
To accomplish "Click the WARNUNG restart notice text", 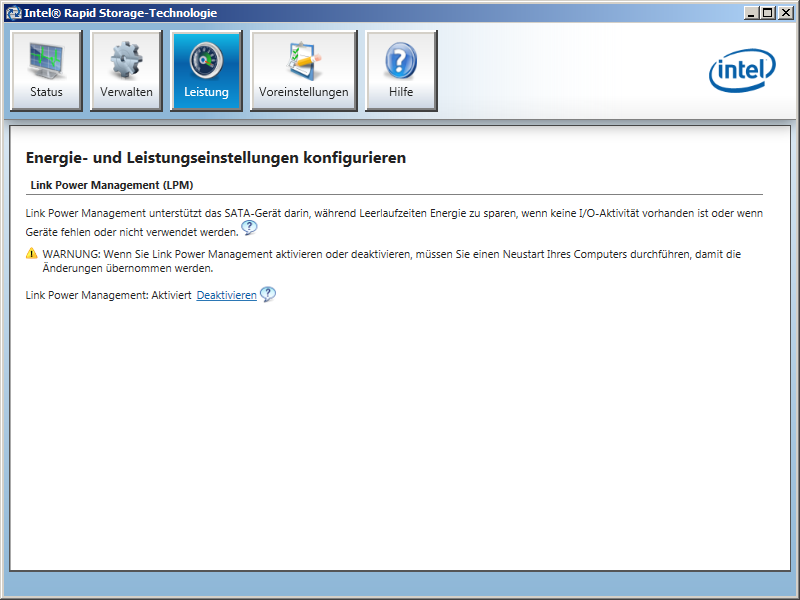I will point(391,261).
